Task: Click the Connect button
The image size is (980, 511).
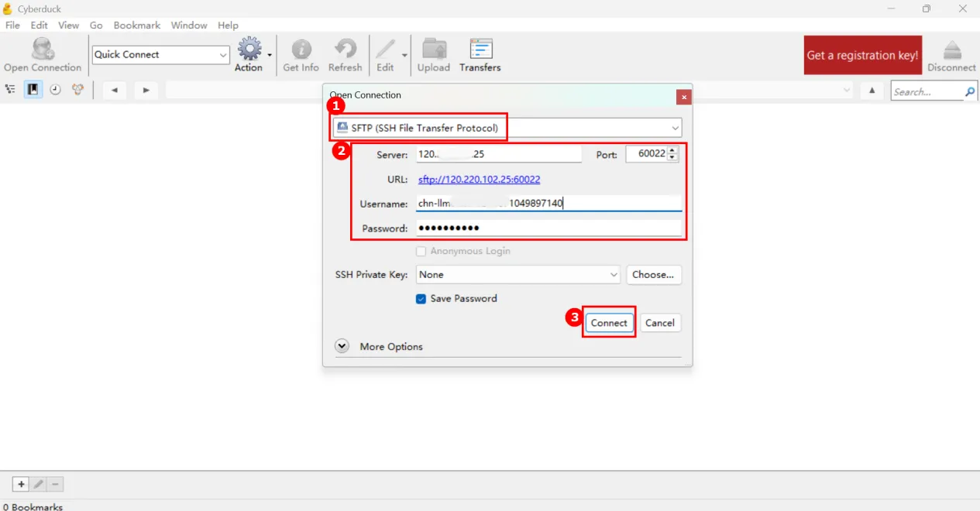Action: point(609,323)
